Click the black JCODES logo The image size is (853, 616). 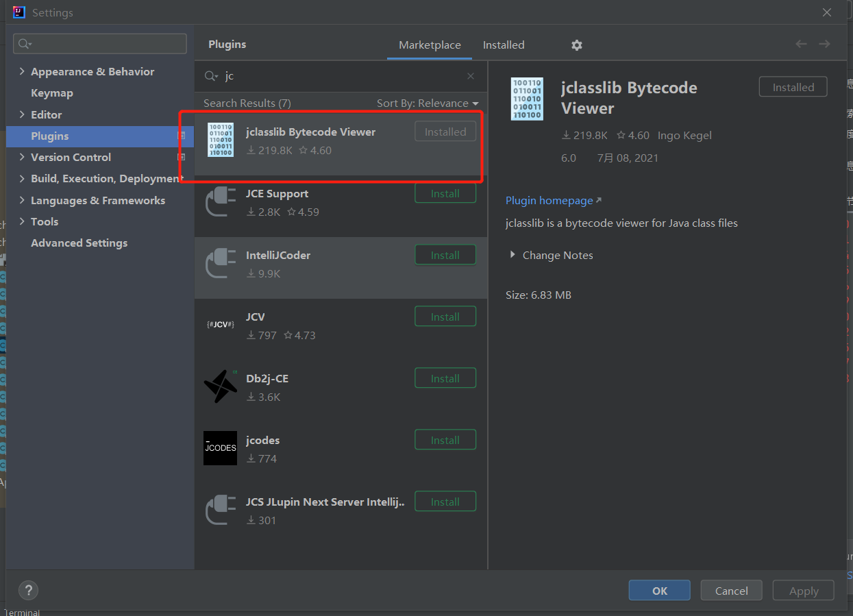point(221,448)
